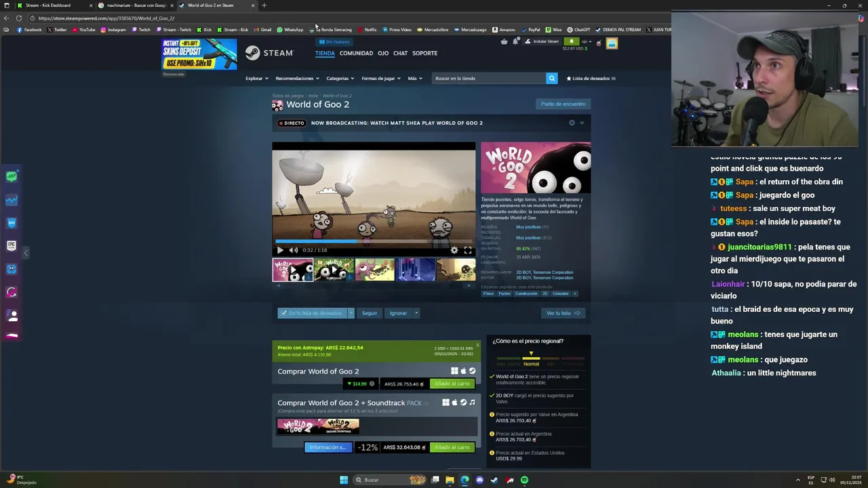Click Microsoft Edge taskbar icon
This screenshot has width=868, height=488.
point(465,480)
